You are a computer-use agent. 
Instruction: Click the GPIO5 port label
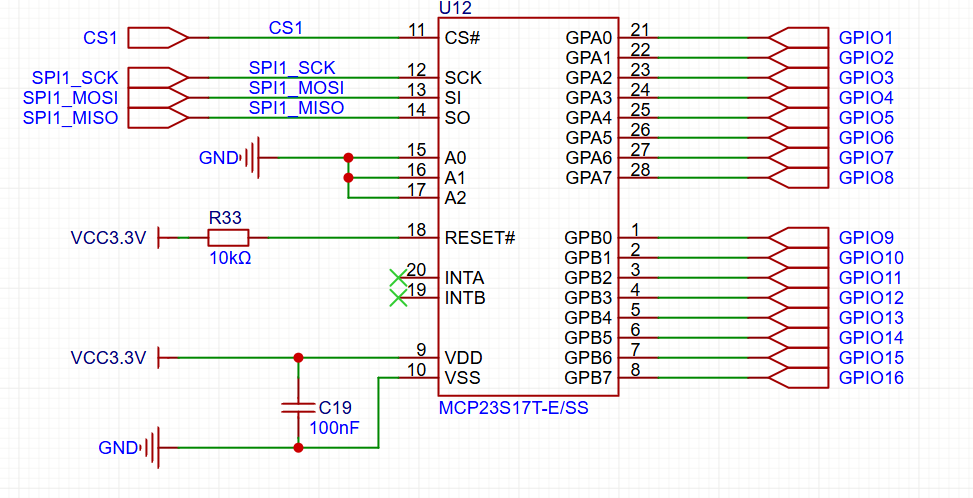(866, 118)
